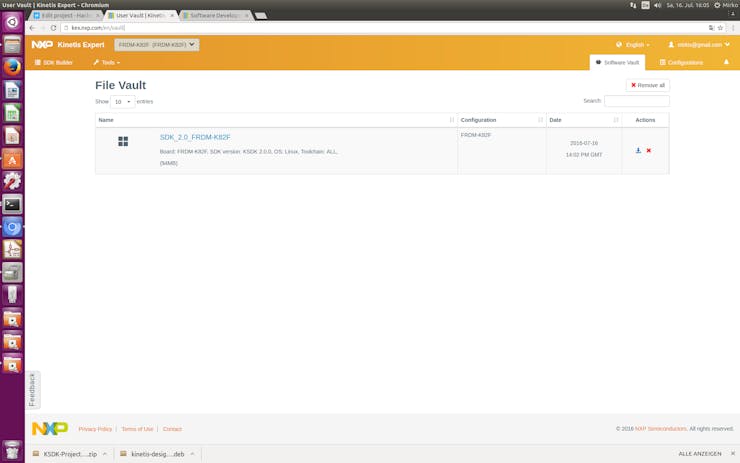Click ALLE ANZEIGEN downloads button
740x463 pixels.
tap(700, 454)
